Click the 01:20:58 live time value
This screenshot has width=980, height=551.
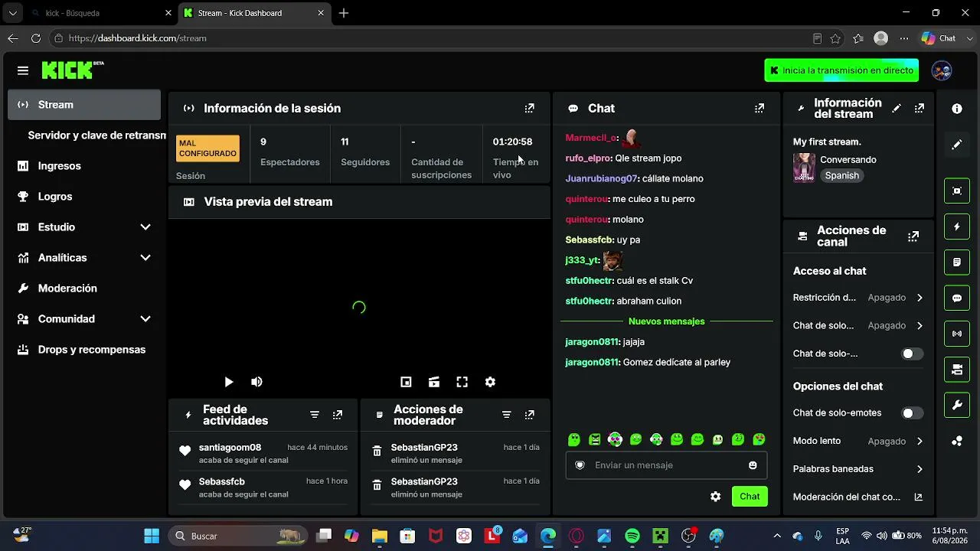512,142
